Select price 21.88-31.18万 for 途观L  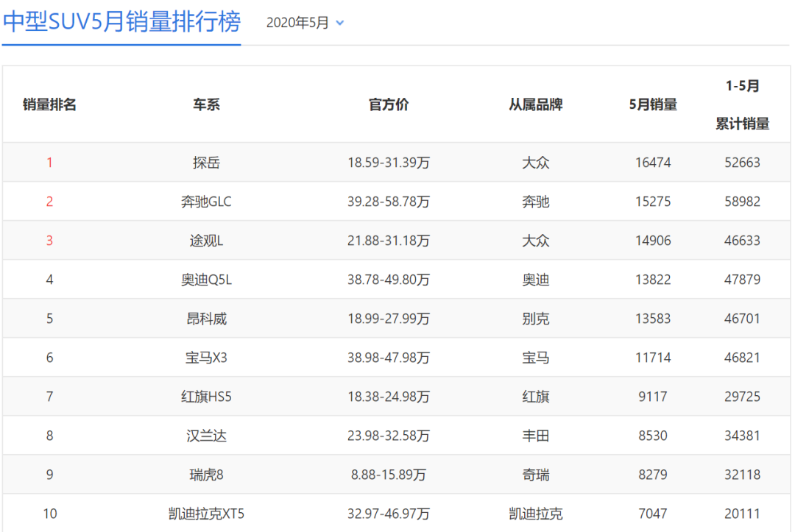(389, 241)
